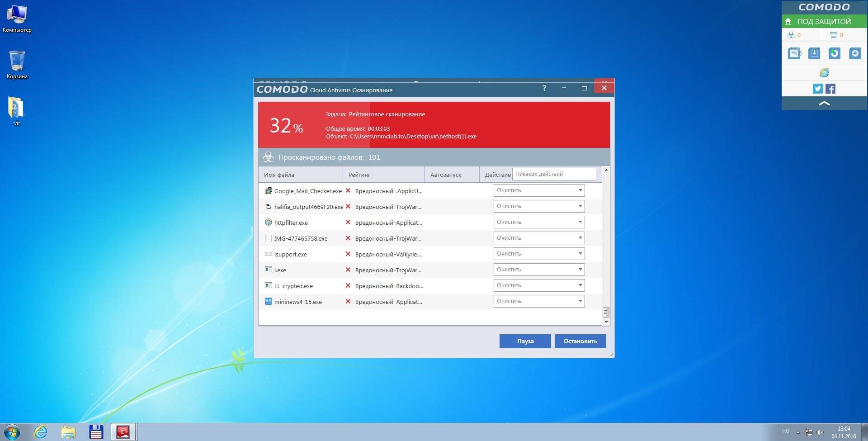Click red X next to isupport.exe

[x=348, y=254]
